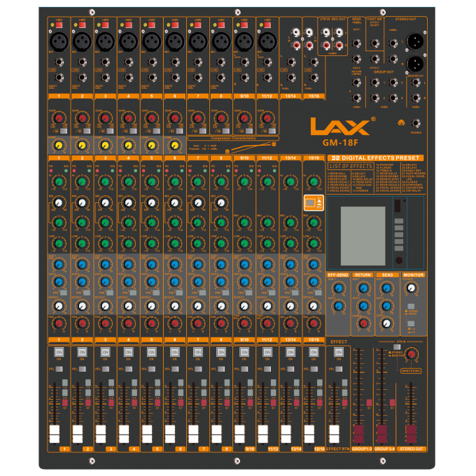This screenshot has height=476, width=476.
Task: Click the red MONITOR MIX knob
Action: point(411,354)
